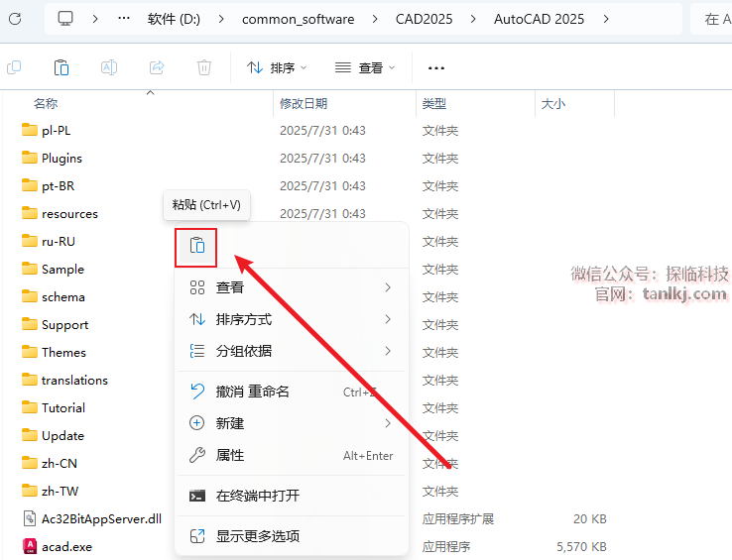The width and height of the screenshot is (732, 560).
Task: Sort by 大小 column header
Action: 553,104
